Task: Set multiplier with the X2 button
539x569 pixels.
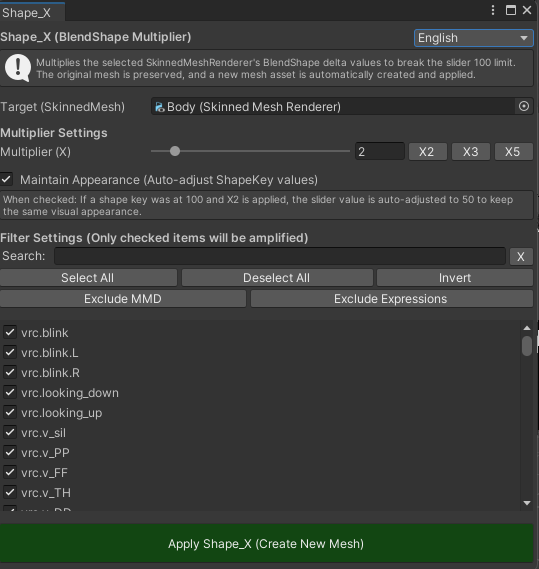Action: (x=428, y=151)
